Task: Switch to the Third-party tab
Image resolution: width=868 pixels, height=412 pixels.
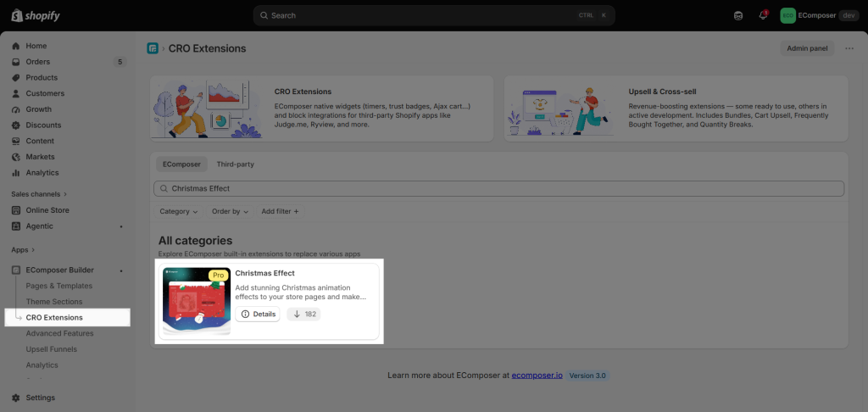Action: [236, 164]
